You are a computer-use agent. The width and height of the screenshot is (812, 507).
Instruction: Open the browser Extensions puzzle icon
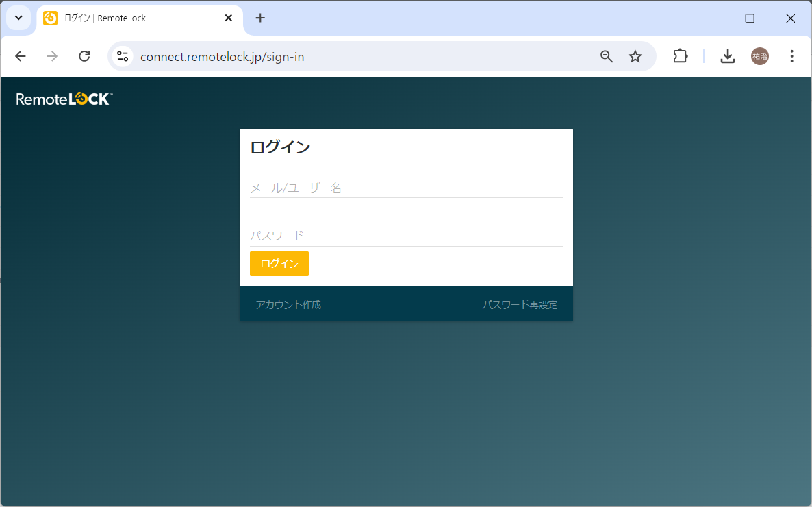[x=680, y=56]
